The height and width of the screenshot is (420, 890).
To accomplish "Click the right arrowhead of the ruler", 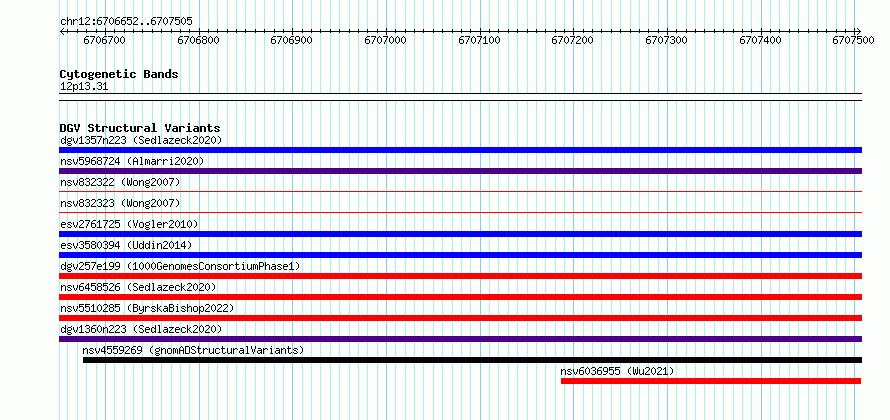I will 859,31.
